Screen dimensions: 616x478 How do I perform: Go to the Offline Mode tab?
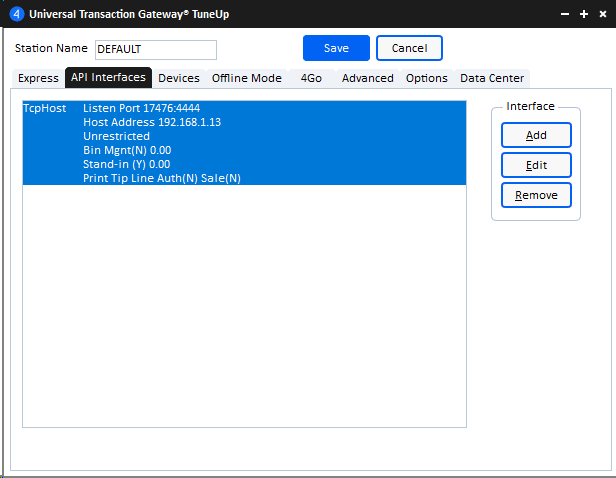(247, 78)
